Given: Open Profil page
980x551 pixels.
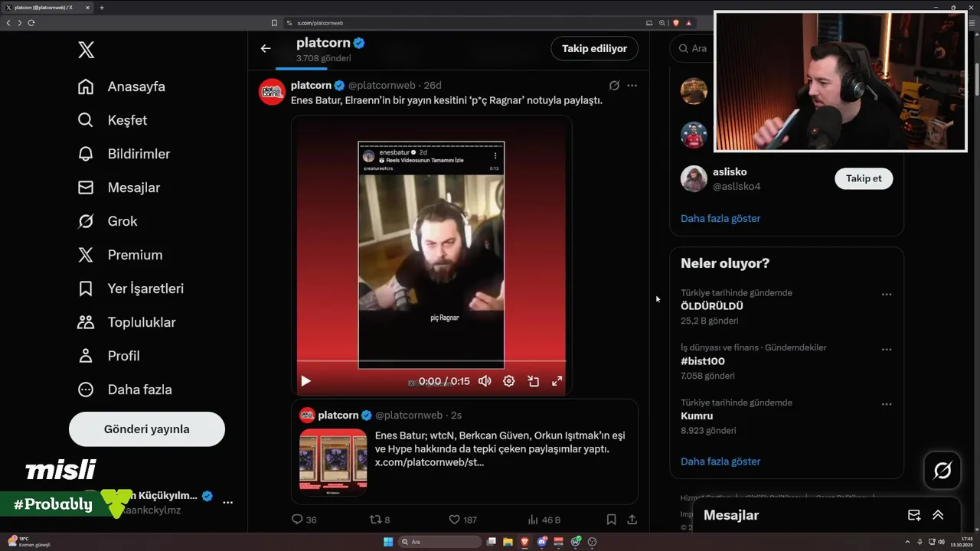Looking at the screenshot, I should pos(109,356).
